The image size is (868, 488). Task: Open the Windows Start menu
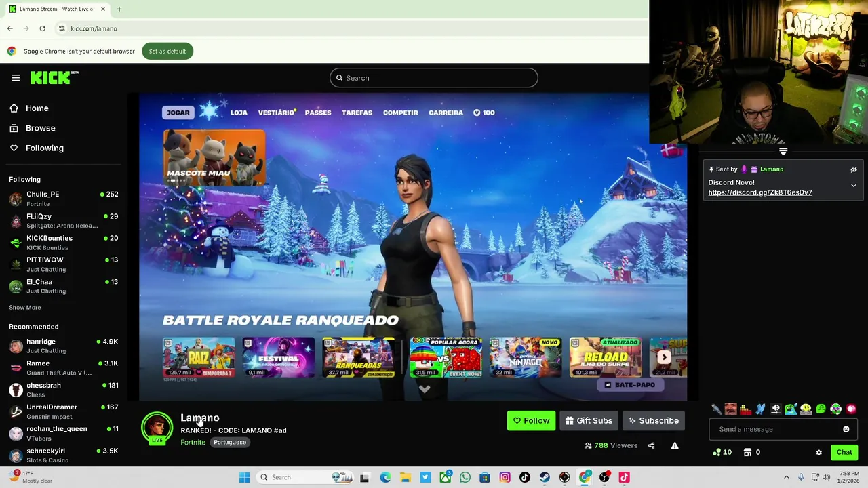click(244, 477)
